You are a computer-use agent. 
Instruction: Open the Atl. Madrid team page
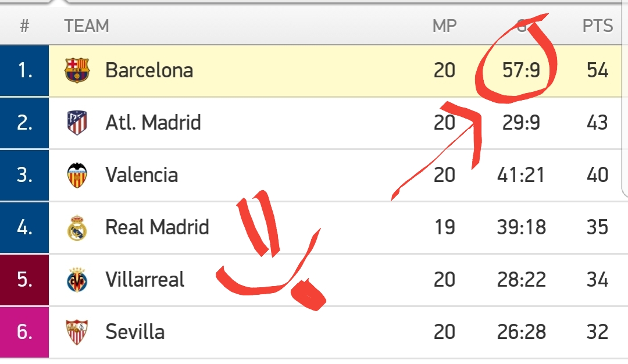(153, 123)
